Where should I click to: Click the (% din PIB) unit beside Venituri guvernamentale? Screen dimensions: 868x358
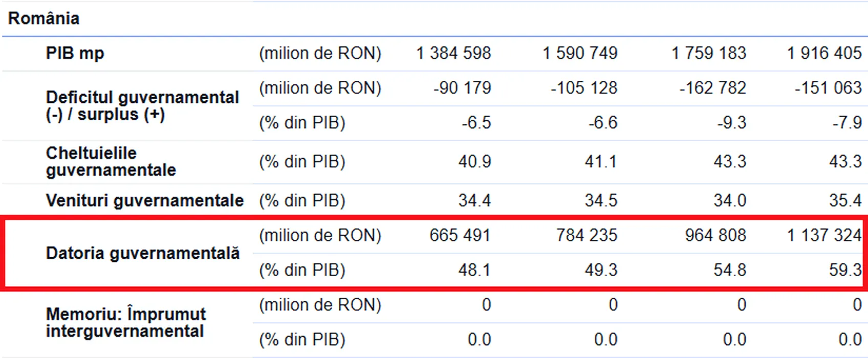[302, 200]
